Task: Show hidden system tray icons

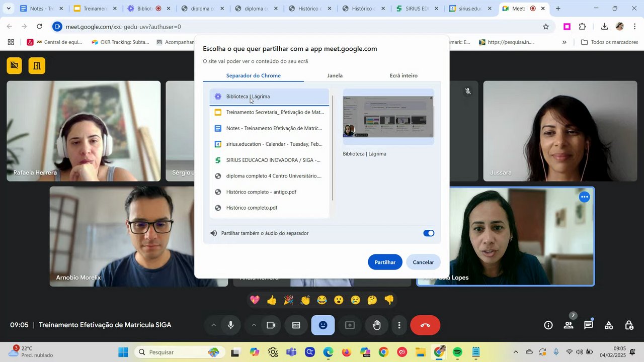Action: tap(515, 352)
